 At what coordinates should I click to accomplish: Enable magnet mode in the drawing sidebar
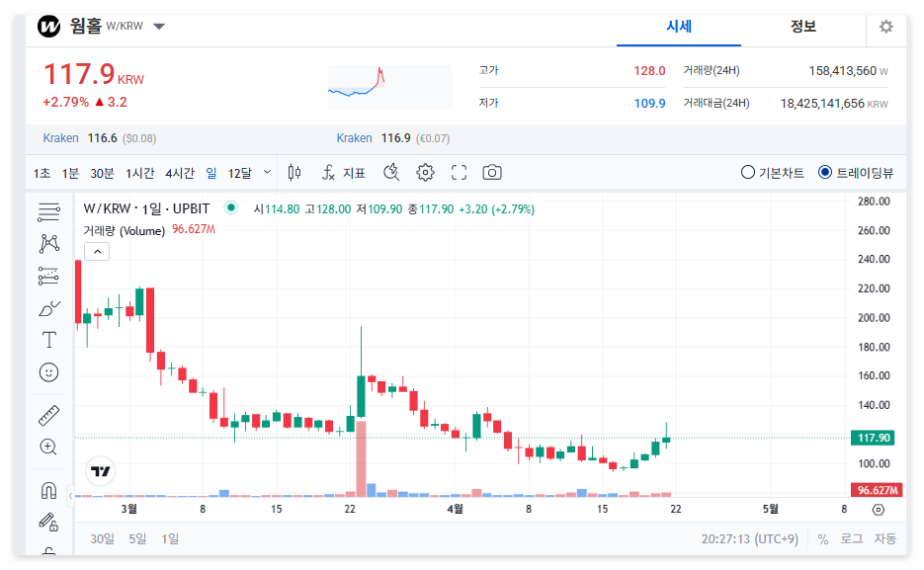coord(46,489)
